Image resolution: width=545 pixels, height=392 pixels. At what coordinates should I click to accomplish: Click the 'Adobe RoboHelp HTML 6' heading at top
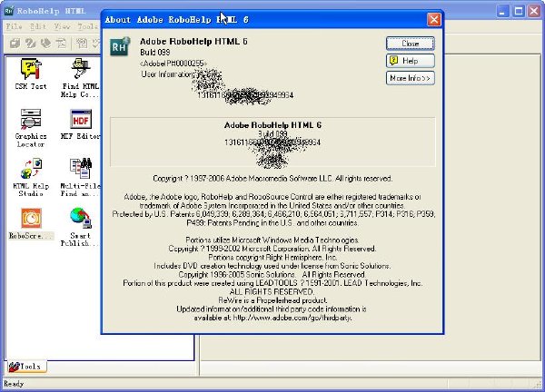[x=193, y=42]
